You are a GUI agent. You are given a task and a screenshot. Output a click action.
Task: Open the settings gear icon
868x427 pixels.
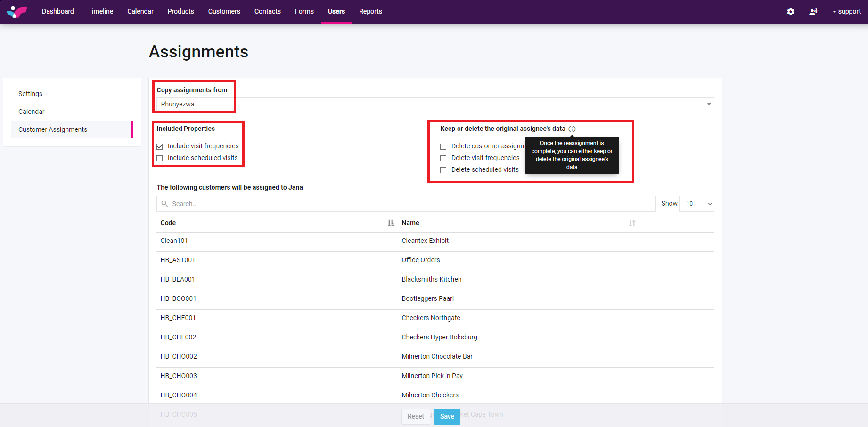tap(791, 12)
